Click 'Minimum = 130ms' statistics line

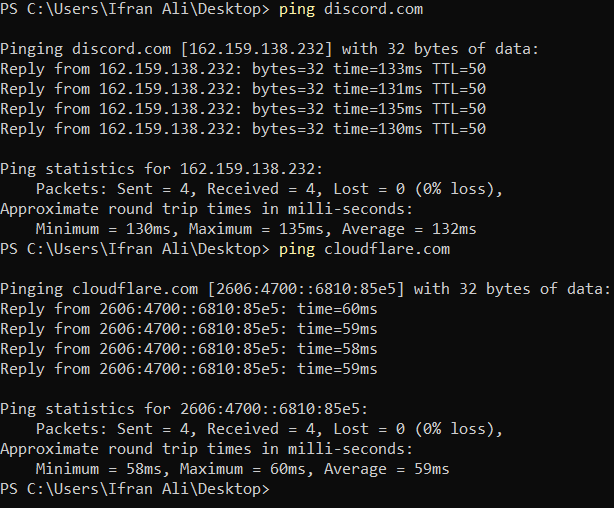pos(256,229)
